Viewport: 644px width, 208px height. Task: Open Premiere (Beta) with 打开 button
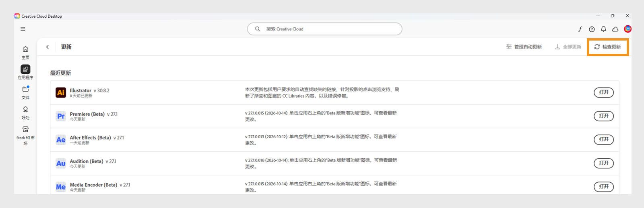pyautogui.click(x=604, y=116)
